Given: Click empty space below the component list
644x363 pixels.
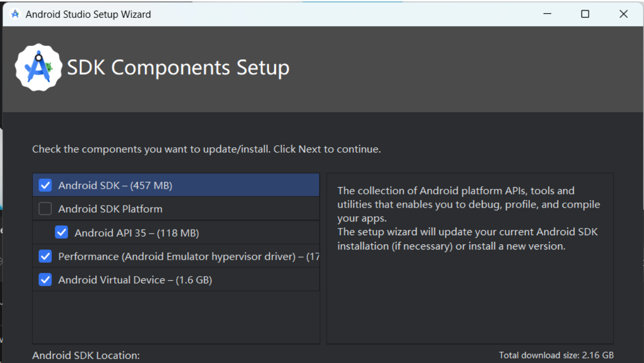Looking at the screenshot, I should 176,317.
